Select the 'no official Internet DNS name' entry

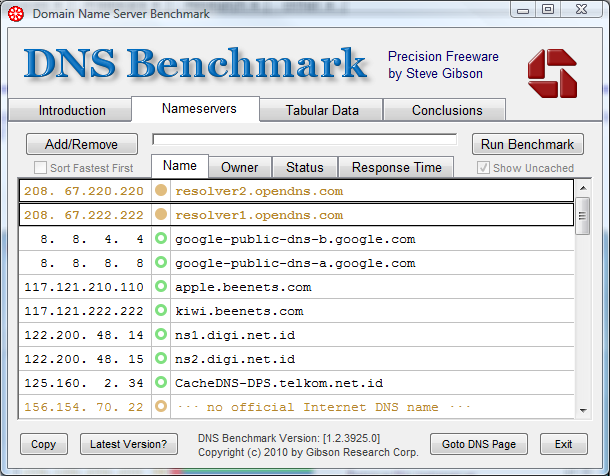point(323,407)
